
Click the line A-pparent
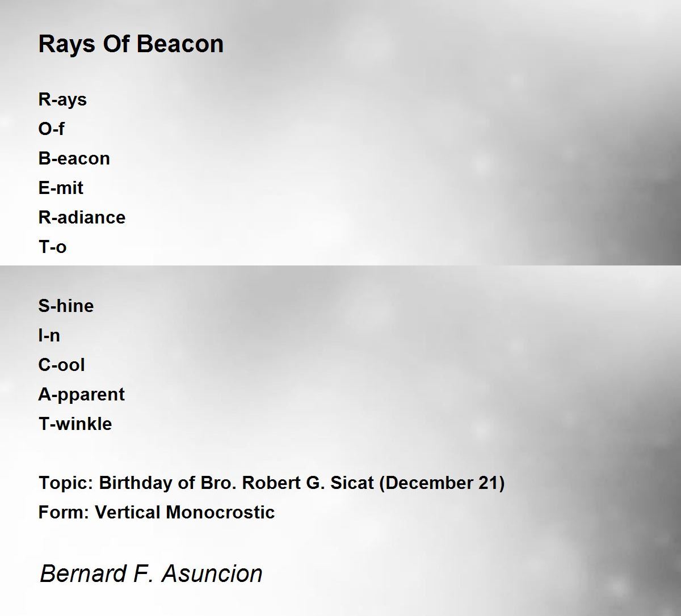click(x=82, y=395)
